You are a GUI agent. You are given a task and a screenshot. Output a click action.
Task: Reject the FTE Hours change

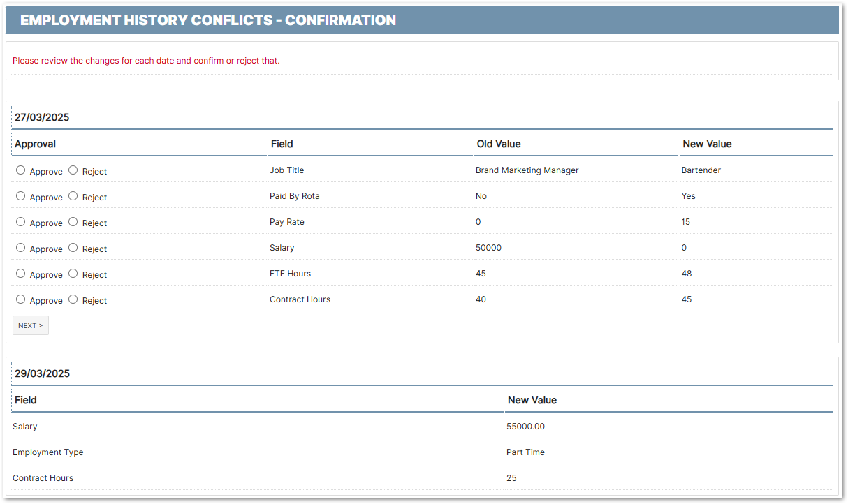[x=73, y=274]
